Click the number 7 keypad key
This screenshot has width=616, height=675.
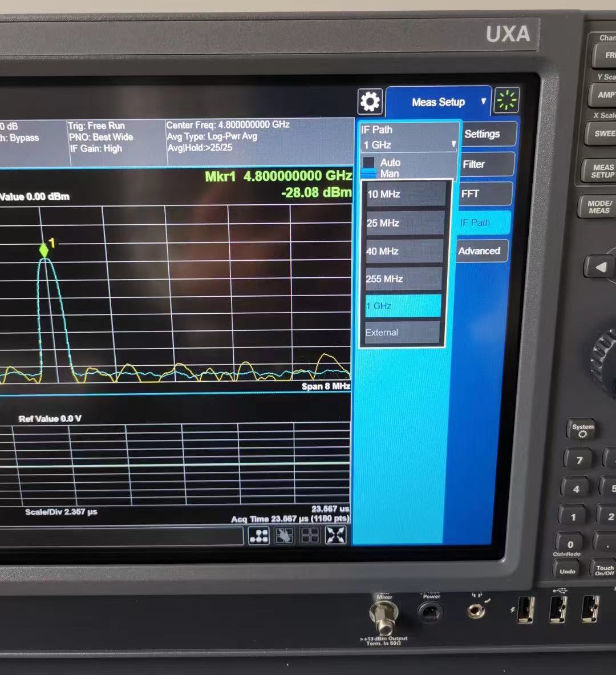pos(579,460)
